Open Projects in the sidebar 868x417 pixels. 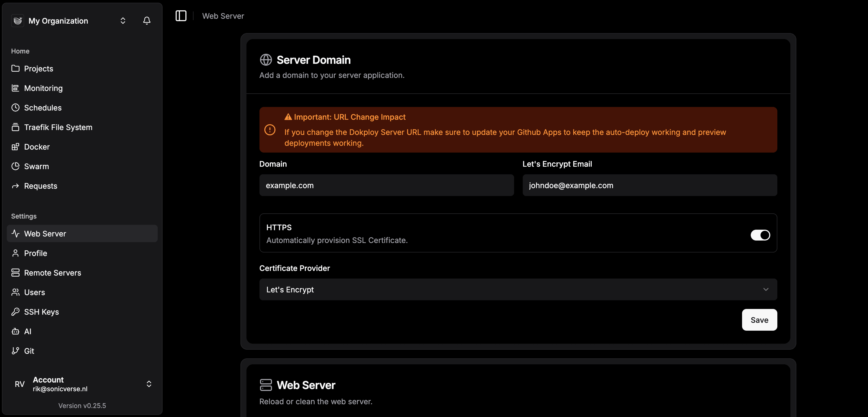(x=39, y=68)
